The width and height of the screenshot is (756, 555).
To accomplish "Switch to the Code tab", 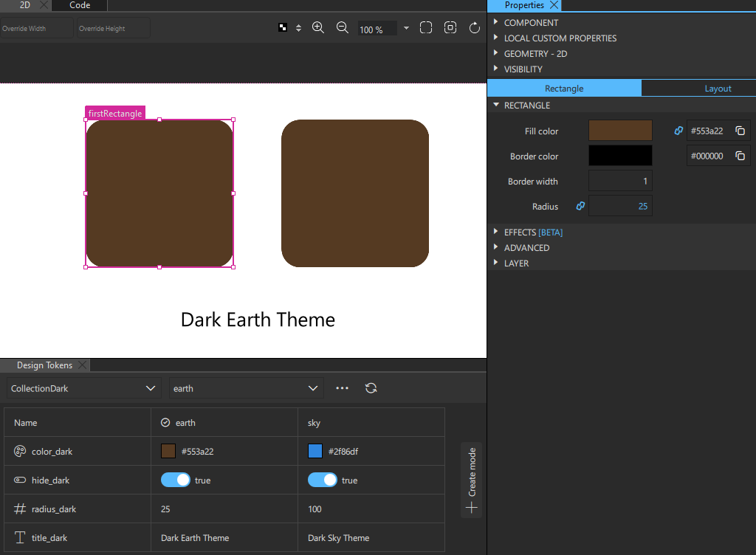I will 79,5.
